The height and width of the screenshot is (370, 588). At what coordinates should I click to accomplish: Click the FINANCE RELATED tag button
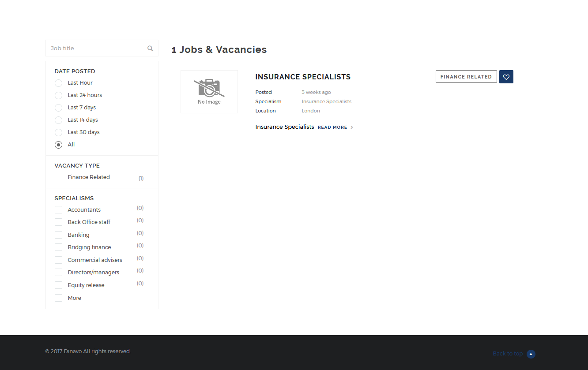(466, 76)
